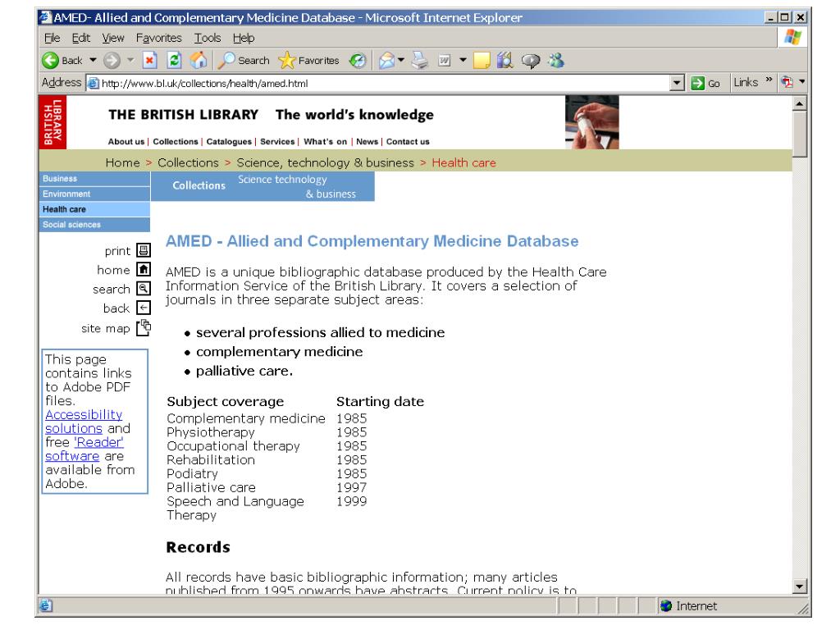This screenshot has height=630, width=840.
Task: Click the Internet zone globe in status bar
Action: (666, 606)
